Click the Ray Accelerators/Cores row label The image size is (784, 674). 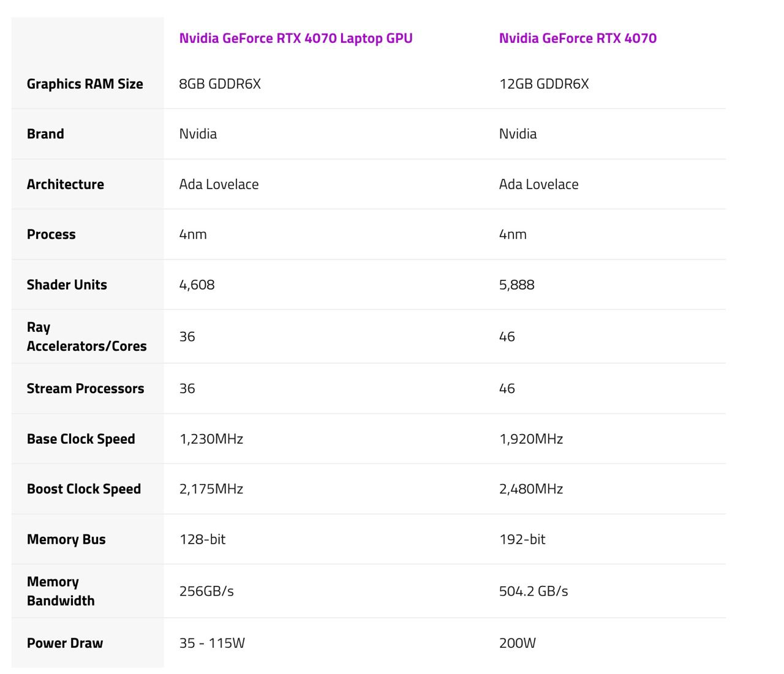(86, 337)
